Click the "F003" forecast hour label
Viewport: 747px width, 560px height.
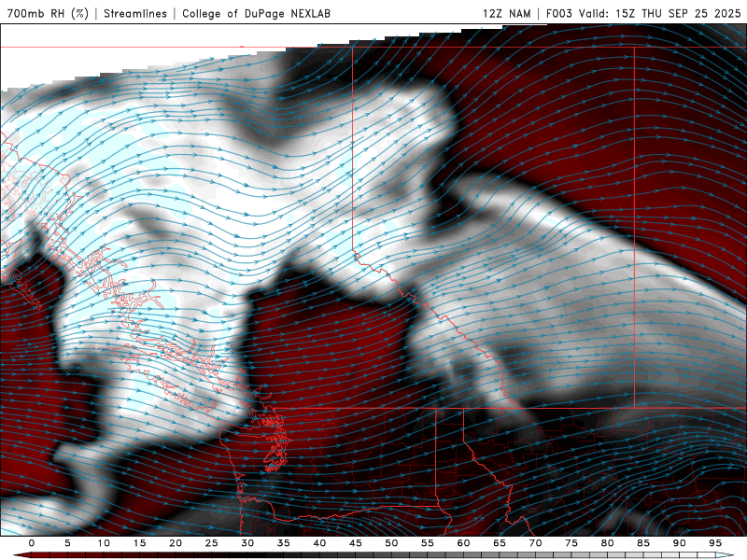558,13
